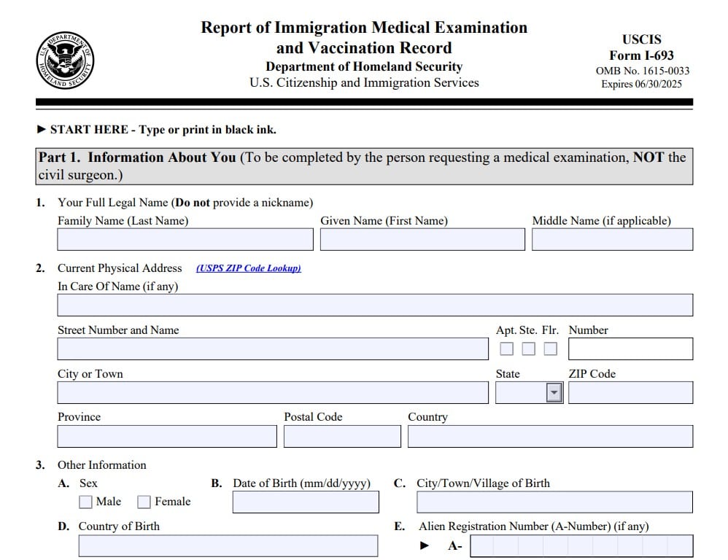This screenshot has width=728, height=560.
Task: Check the Female checkbox
Action: [144, 502]
